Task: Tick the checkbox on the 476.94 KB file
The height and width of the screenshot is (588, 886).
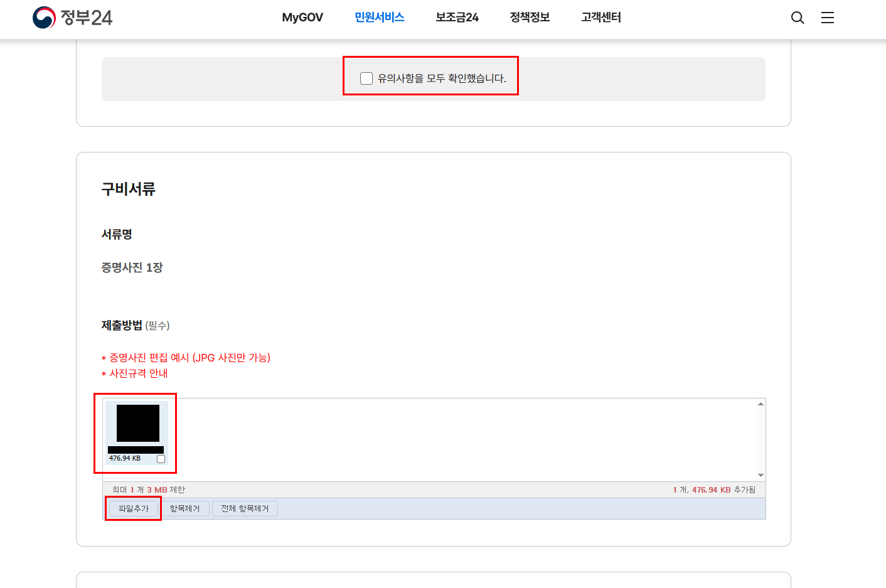Action: 161,459
